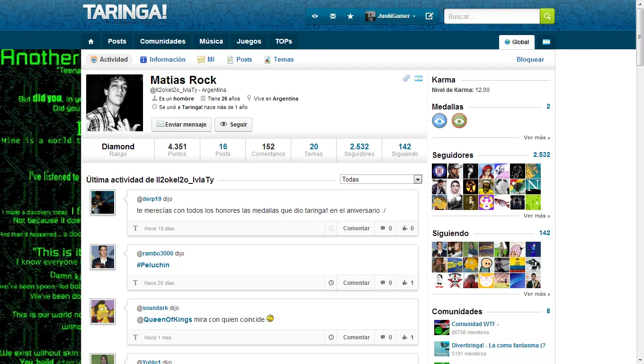The image size is (644, 364).
Task: Click the TARINGA! logo
Action: coord(125,13)
